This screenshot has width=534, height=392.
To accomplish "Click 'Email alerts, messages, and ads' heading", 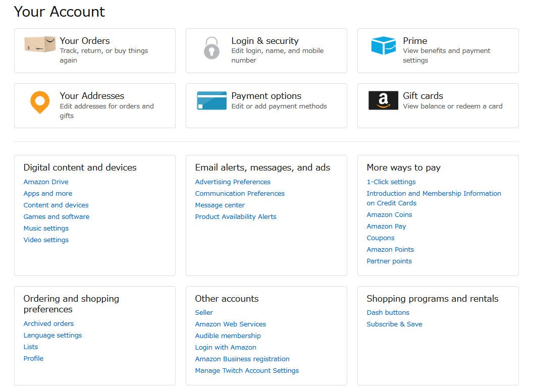I will (x=262, y=167).
